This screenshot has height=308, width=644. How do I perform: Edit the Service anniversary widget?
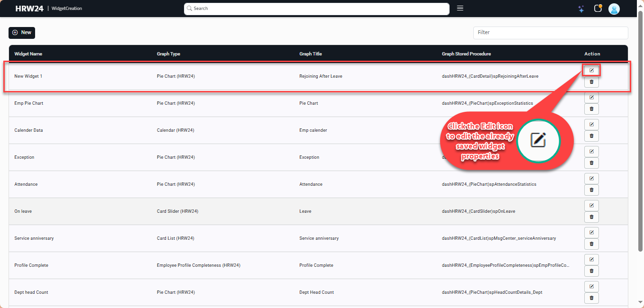coord(591,232)
